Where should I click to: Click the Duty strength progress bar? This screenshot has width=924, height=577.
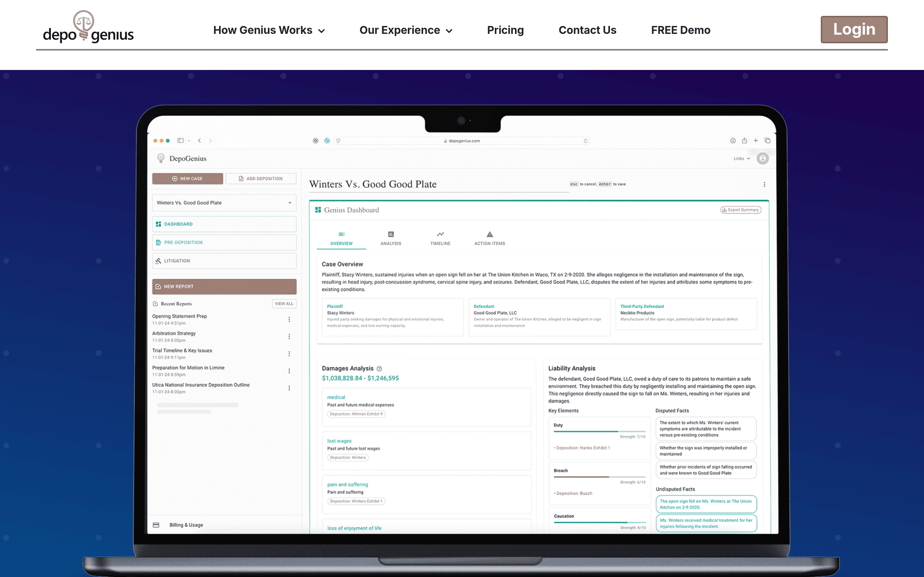tap(599, 431)
